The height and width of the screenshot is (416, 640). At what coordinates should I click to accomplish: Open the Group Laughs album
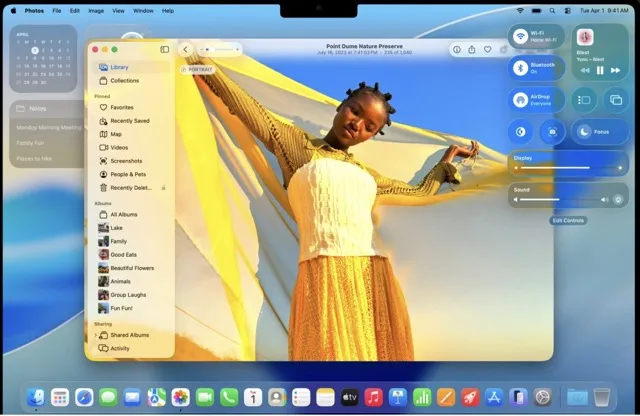pyautogui.click(x=131, y=295)
